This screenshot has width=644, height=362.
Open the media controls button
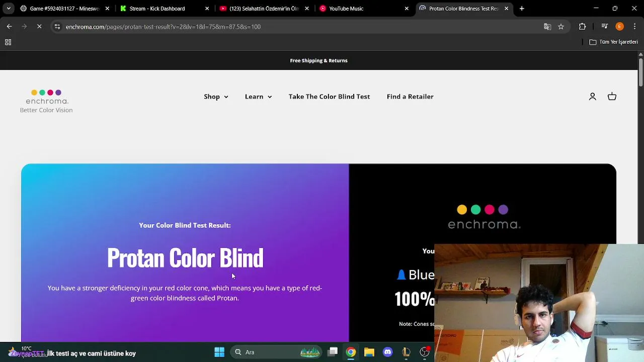(x=605, y=27)
